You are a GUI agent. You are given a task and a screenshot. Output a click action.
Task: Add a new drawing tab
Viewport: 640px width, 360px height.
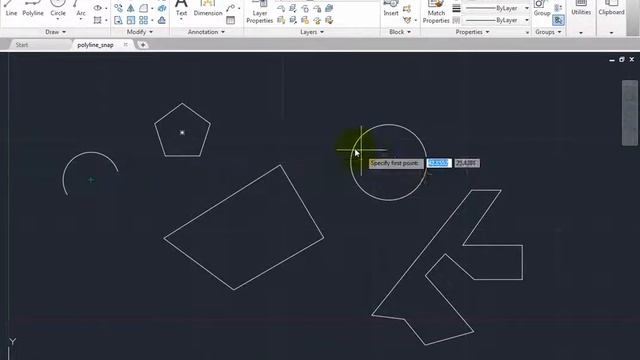point(143,45)
